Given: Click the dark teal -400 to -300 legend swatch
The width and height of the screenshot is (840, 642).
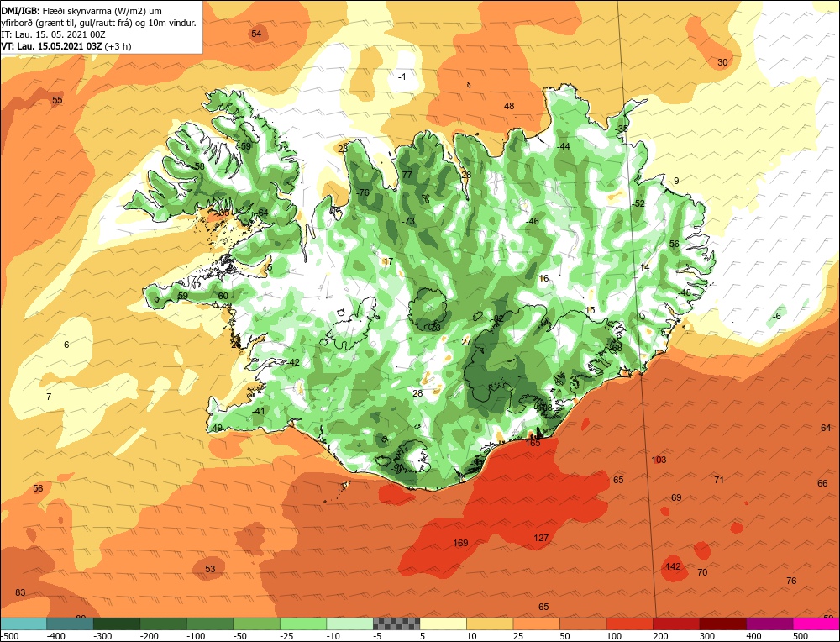Looking at the screenshot, I should 71,624.
